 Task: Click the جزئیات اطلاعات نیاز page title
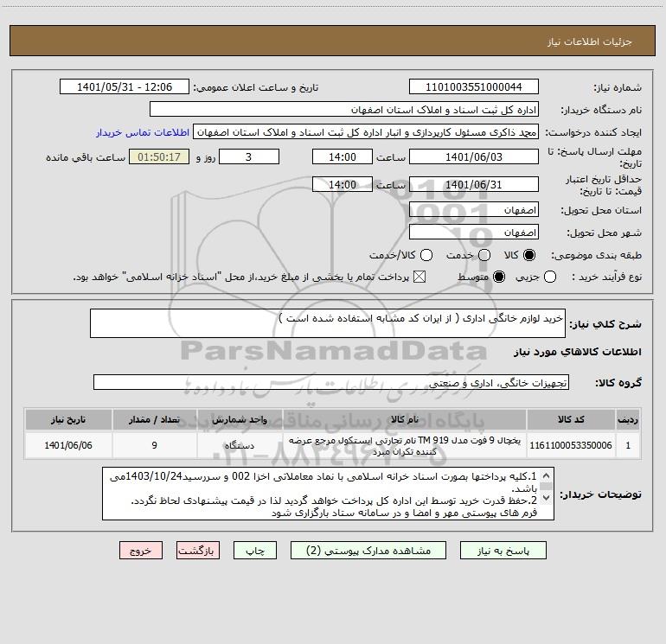coord(590,41)
